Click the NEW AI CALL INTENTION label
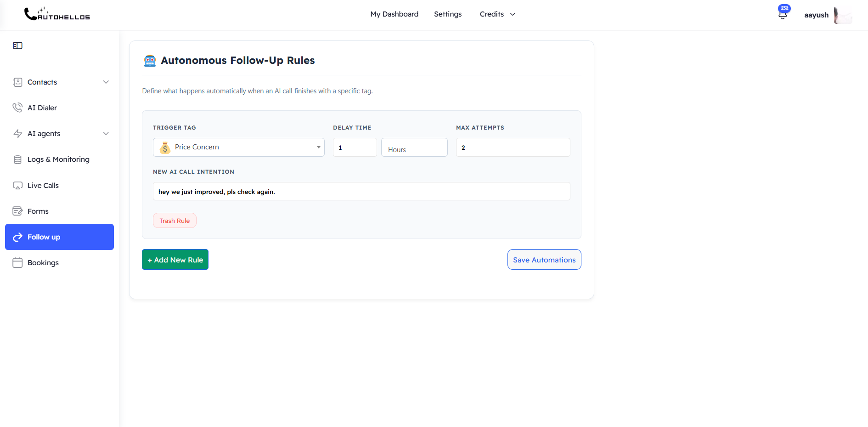The image size is (868, 427). tap(193, 172)
